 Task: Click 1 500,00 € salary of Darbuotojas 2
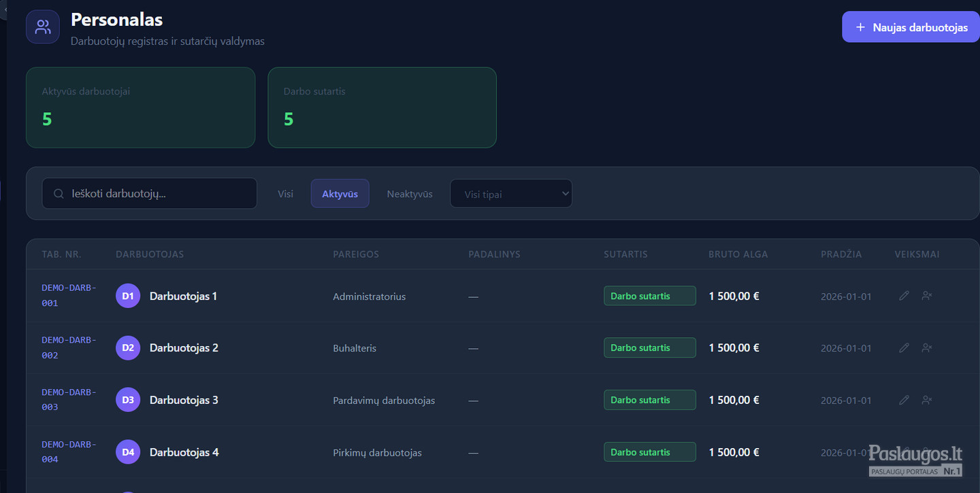pos(734,347)
